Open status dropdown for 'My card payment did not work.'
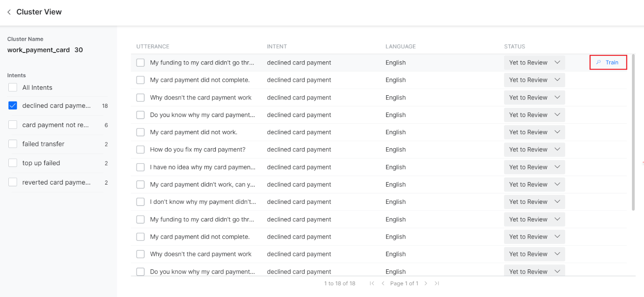 (x=534, y=132)
